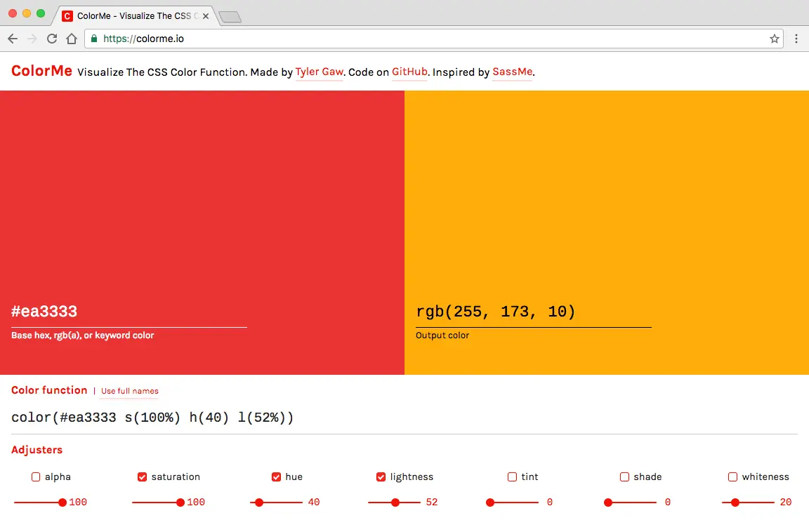This screenshot has width=809, height=532.
Task: Open the Chrome menu with three dots
Action: pyautogui.click(x=797, y=39)
